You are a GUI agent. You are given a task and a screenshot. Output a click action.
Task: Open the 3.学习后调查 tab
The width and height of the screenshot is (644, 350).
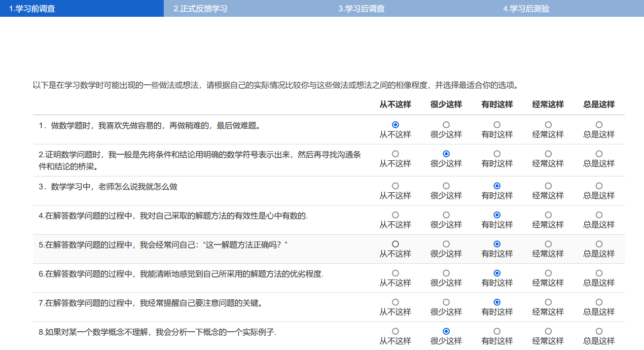coord(361,8)
